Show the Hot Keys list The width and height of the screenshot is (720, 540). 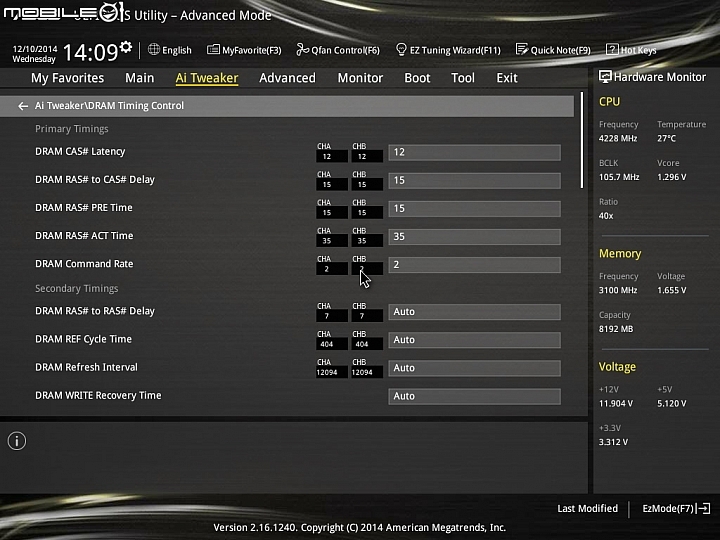638,50
